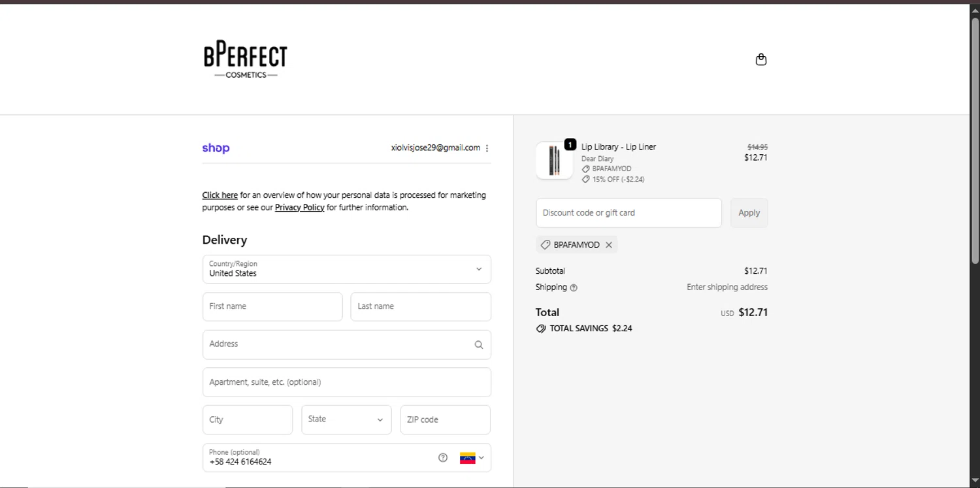Show phone number help tooltip icon
The image size is (980, 488).
click(x=443, y=458)
